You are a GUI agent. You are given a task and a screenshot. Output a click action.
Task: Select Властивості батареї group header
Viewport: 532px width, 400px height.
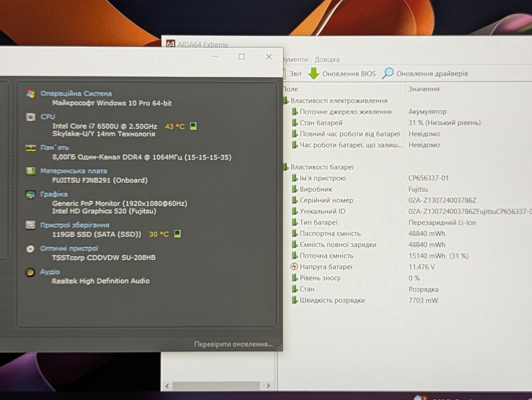pyautogui.click(x=322, y=167)
